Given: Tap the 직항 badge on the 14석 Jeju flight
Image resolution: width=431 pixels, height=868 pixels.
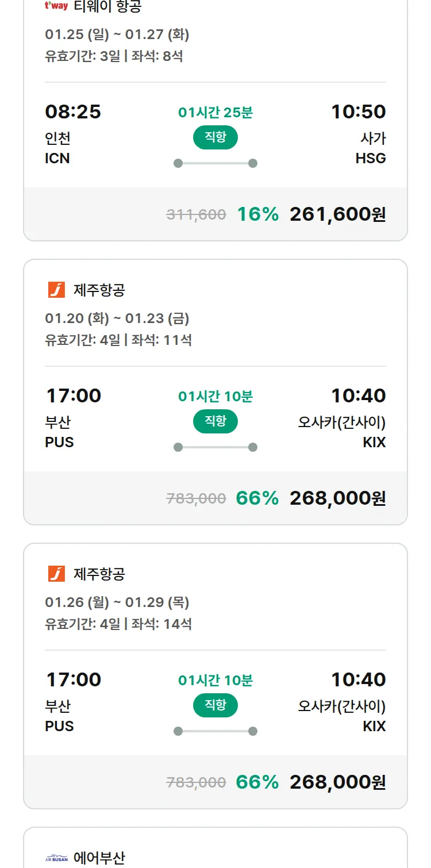Looking at the screenshot, I should (x=215, y=705).
